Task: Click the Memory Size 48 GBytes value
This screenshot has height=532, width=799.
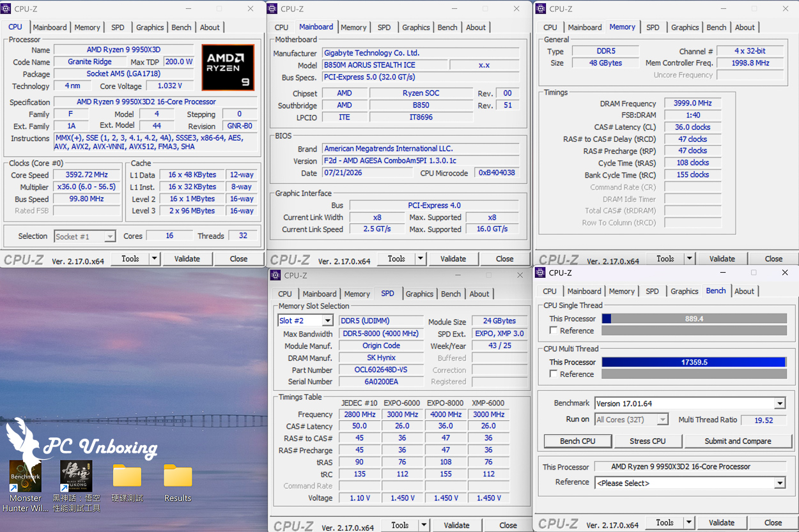Action: click(x=605, y=63)
